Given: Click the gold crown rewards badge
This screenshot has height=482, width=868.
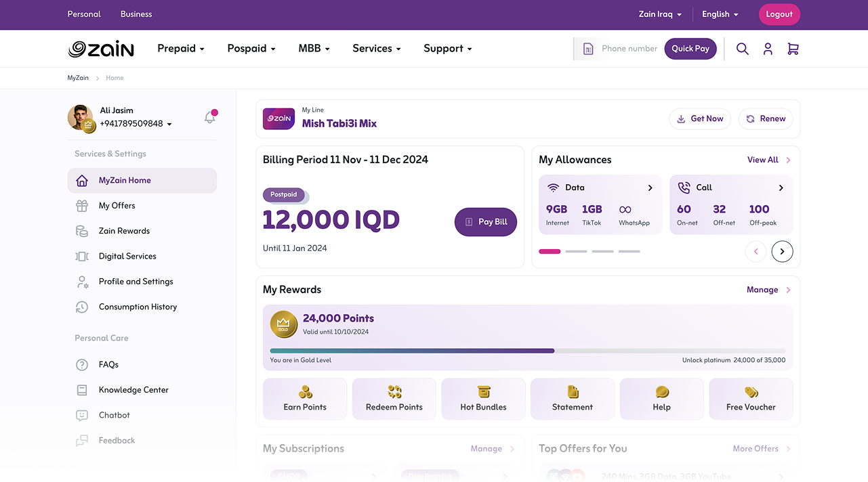Looking at the screenshot, I should [283, 325].
